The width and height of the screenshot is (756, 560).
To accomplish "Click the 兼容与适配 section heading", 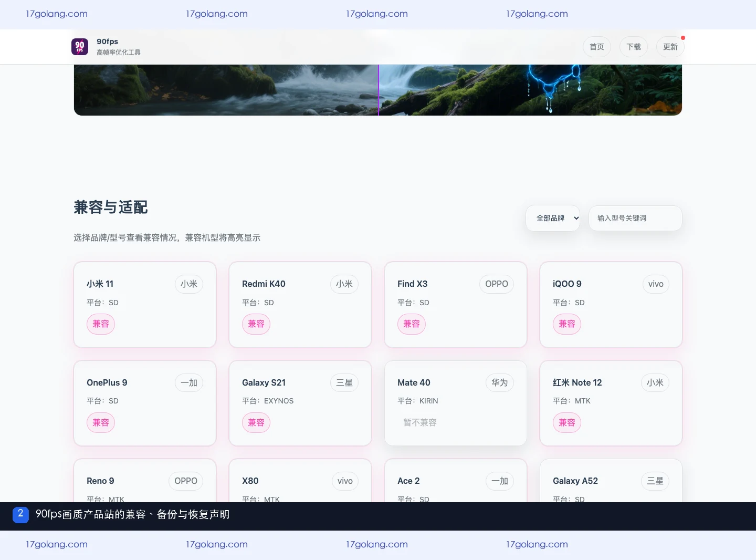I will [x=111, y=208].
